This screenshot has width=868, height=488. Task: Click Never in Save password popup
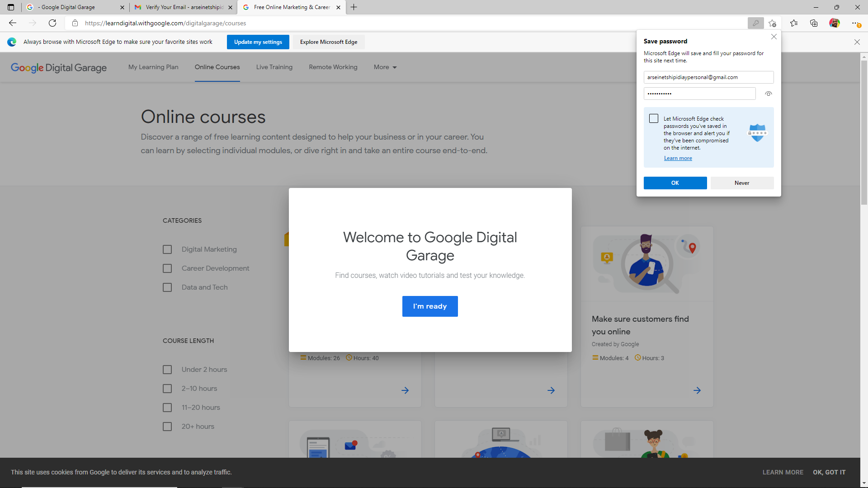(x=742, y=183)
